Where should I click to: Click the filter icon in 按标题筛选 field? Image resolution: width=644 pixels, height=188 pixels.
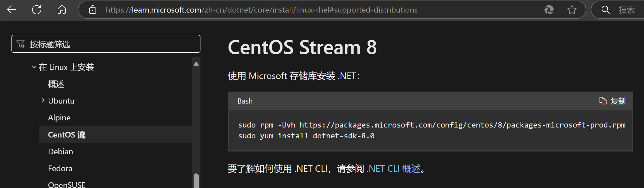point(20,44)
